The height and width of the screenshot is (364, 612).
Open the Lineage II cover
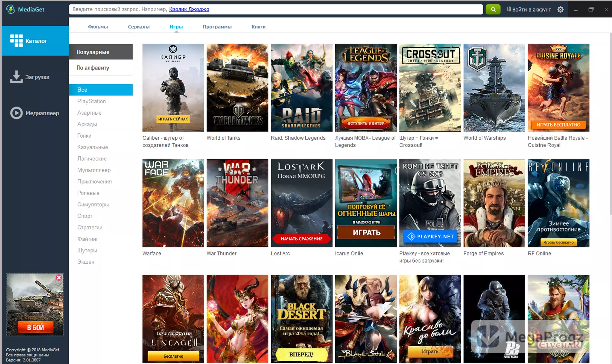(x=173, y=319)
